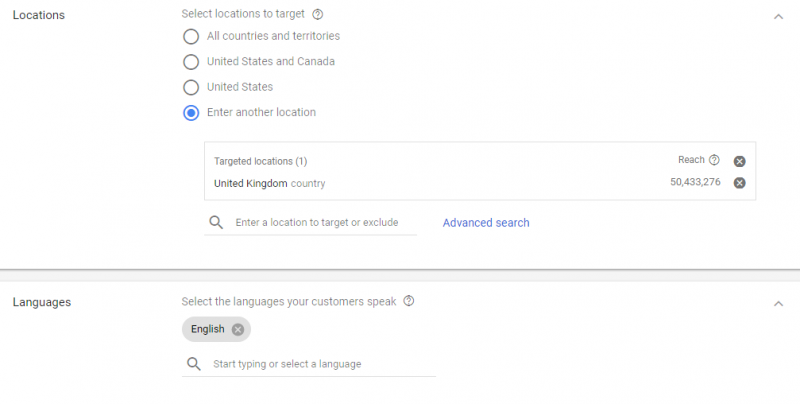Click the language search magnifier icon
800x404 pixels.
194,364
